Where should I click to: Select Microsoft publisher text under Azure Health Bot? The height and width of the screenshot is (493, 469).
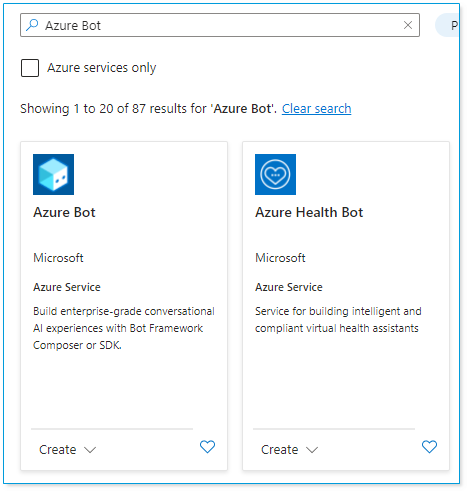coord(280,258)
